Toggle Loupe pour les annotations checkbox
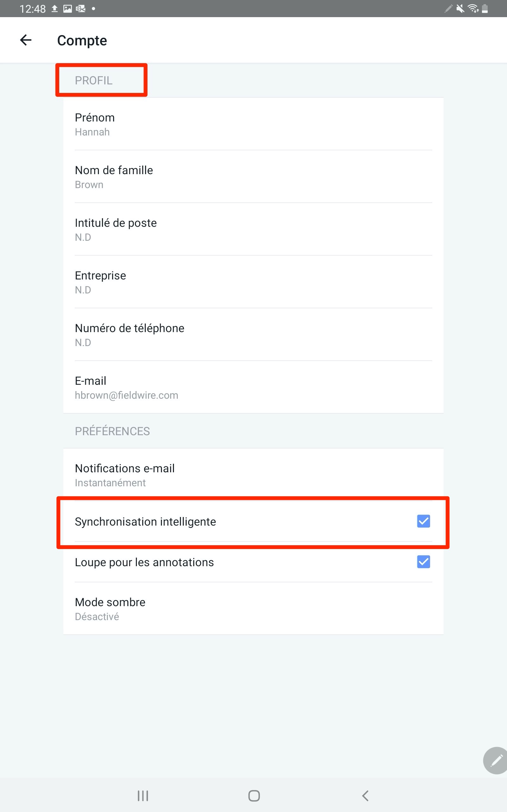Screen dimensions: 507x812 click(424, 562)
